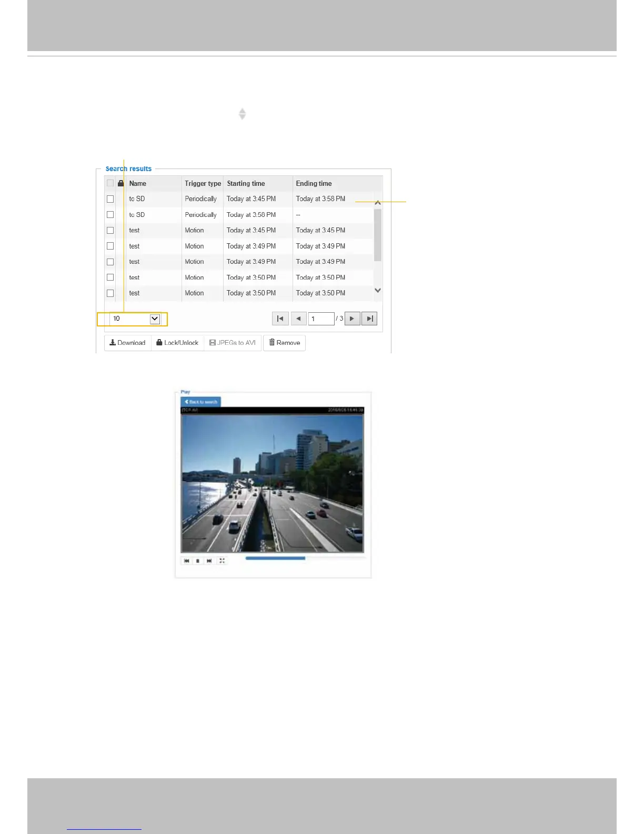
Task: Click the Lock/Unlock button
Action: (178, 343)
